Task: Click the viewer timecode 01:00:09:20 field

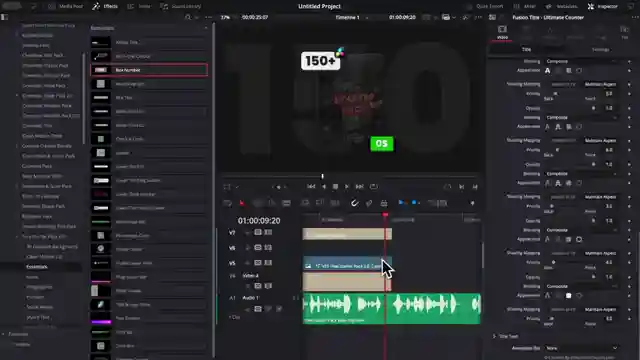Action: pos(402,17)
